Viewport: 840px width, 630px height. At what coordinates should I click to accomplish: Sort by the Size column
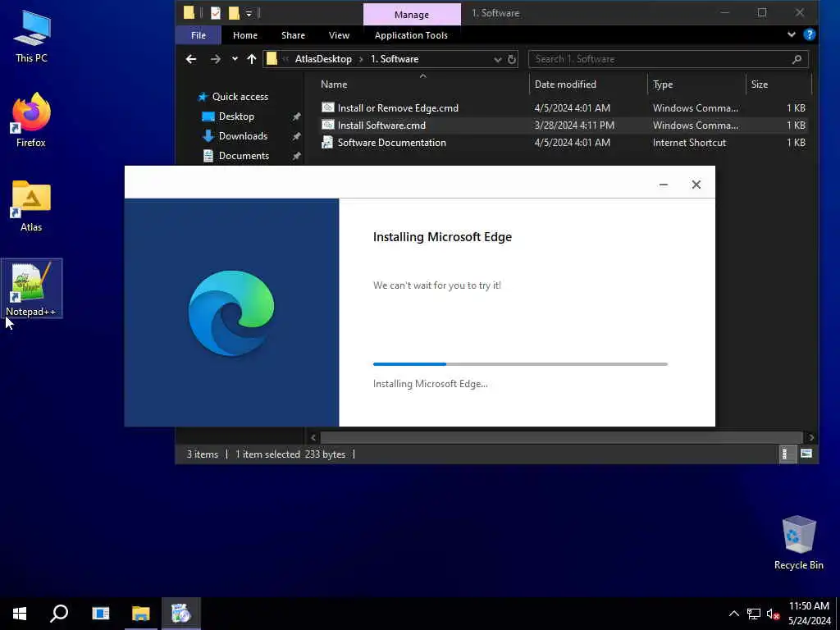(778, 84)
